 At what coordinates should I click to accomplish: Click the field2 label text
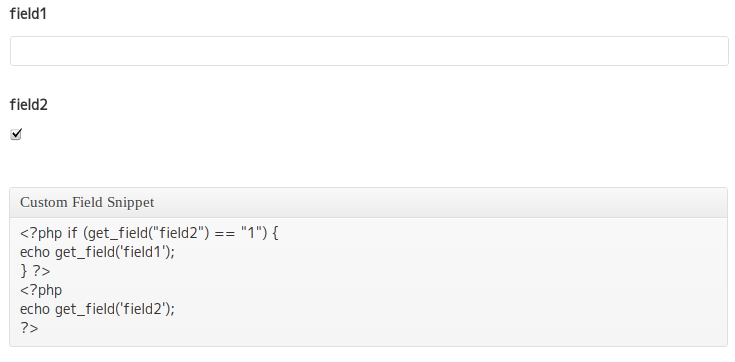tap(29, 105)
